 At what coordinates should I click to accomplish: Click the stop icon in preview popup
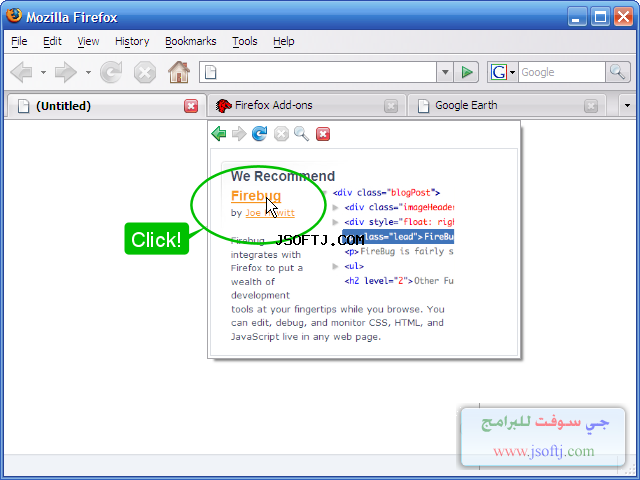[281, 133]
